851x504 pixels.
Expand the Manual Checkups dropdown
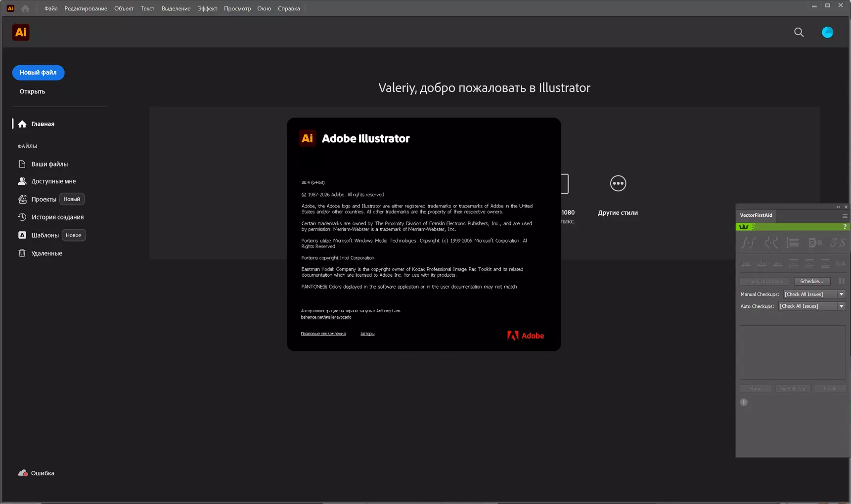click(814, 294)
